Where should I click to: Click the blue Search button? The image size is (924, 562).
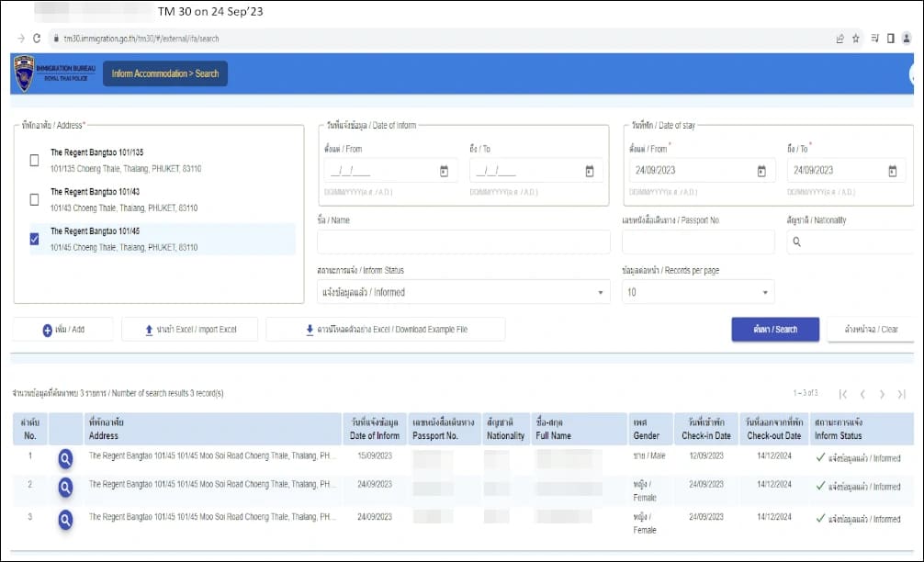775,330
